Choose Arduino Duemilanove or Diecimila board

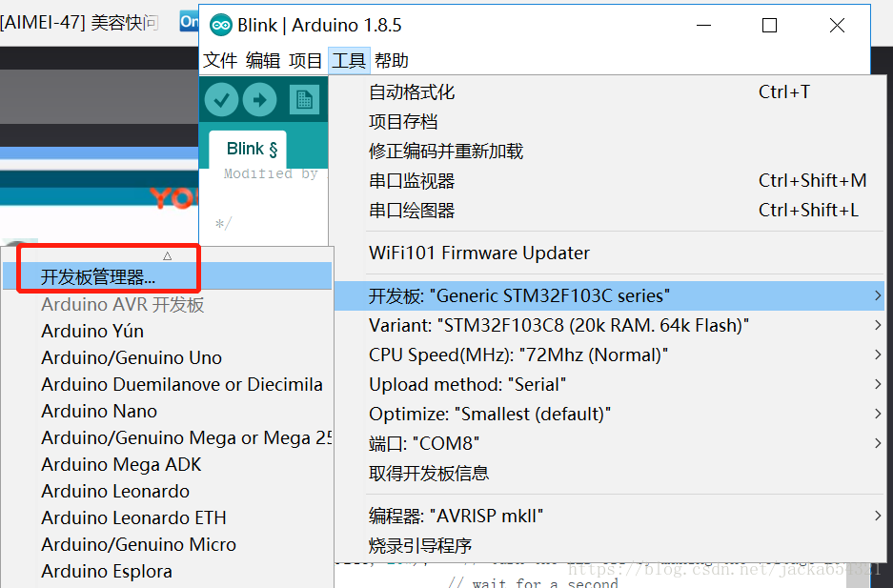[168, 384]
